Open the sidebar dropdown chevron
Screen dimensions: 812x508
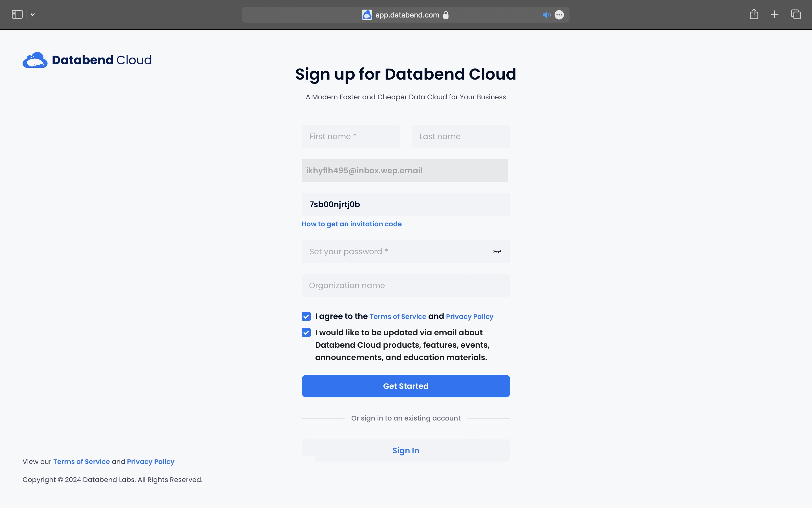pyautogui.click(x=32, y=14)
